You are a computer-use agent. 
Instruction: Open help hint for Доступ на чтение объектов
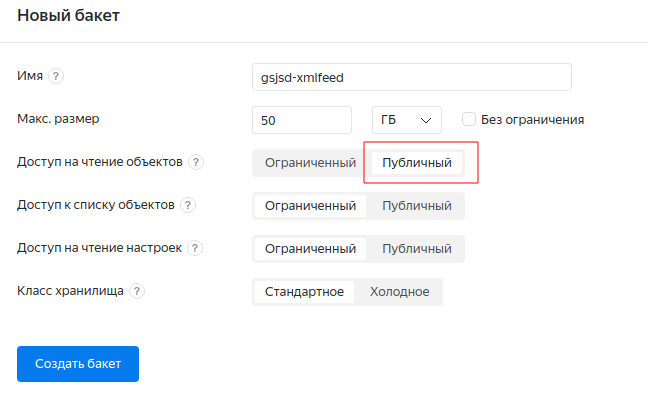pyautogui.click(x=196, y=162)
